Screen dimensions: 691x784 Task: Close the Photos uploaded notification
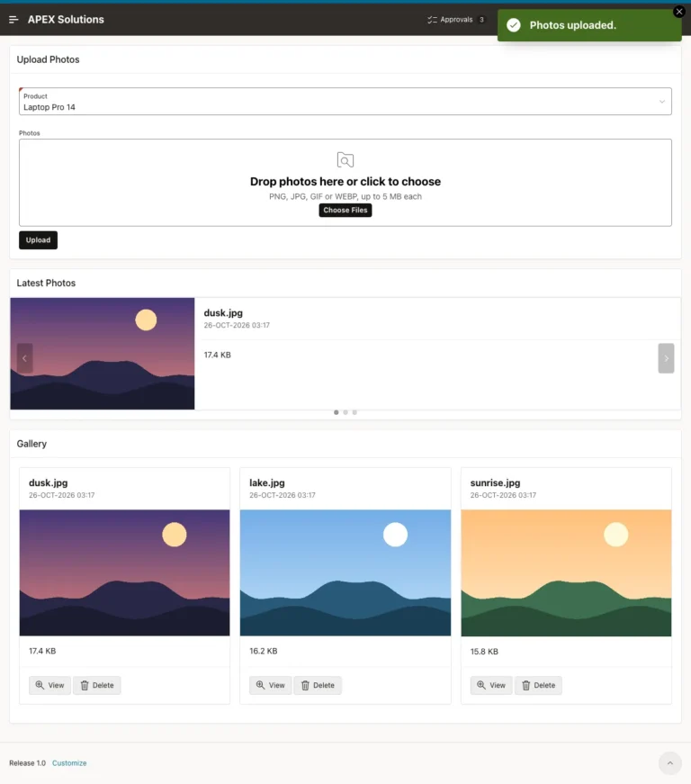[x=679, y=12]
